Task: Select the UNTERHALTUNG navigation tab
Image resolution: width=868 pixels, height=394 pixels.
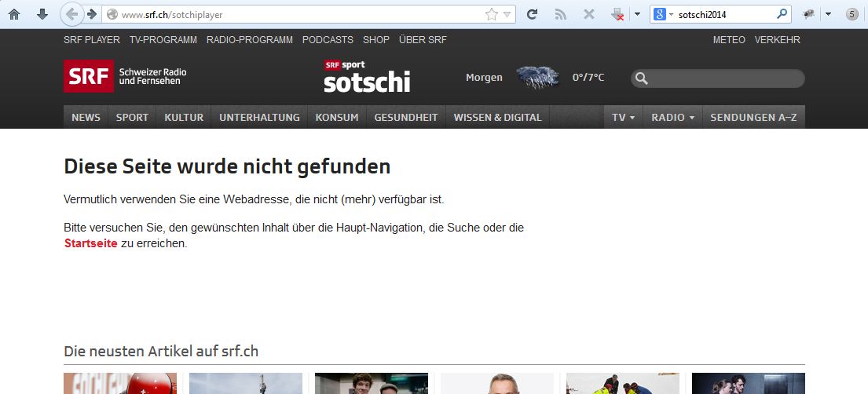Action: click(x=260, y=117)
